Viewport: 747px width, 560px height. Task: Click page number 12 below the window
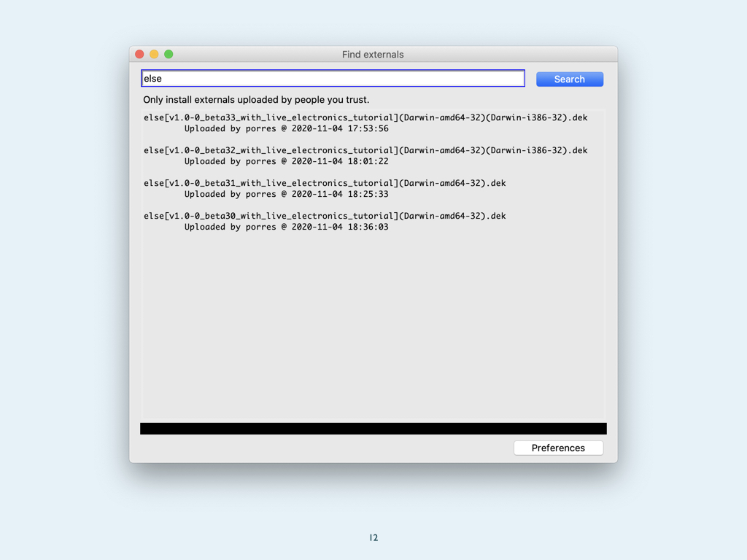[x=373, y=538]
